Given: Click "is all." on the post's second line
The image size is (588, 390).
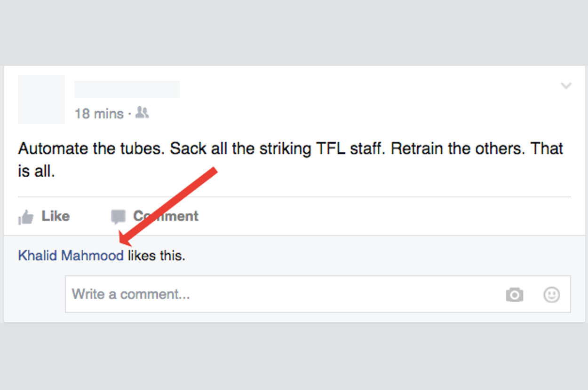Looking at the screenshot, I should tap(36, 172).
